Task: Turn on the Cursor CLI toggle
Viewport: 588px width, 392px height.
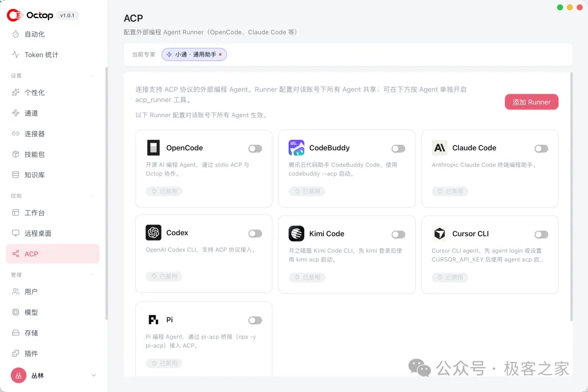Action: point(541,235)
